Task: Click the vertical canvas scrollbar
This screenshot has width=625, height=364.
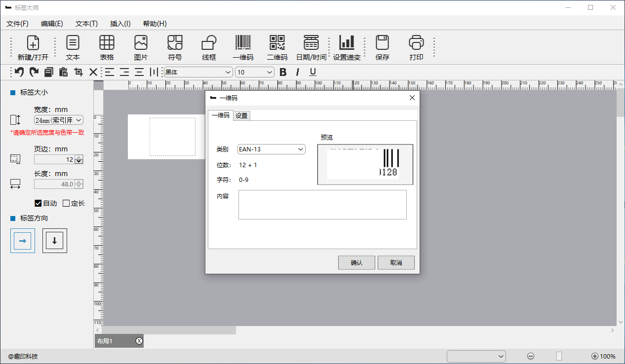Action: pos(621,103)
